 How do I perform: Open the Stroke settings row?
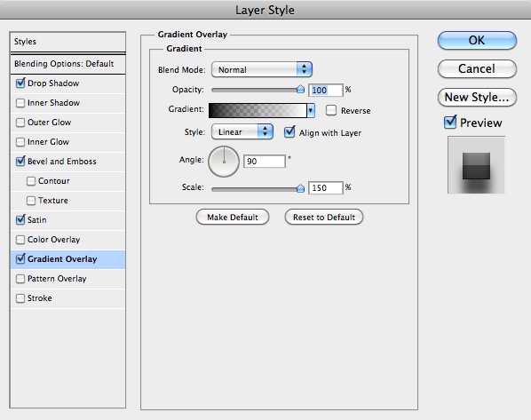[x=68, y=298]
